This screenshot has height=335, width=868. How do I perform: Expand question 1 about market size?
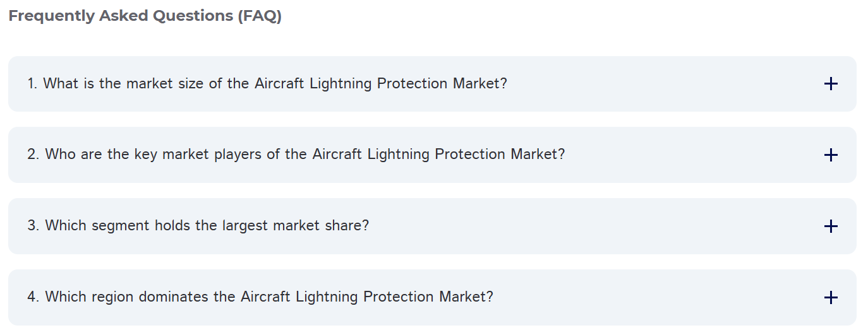click(x=432, y=84)
